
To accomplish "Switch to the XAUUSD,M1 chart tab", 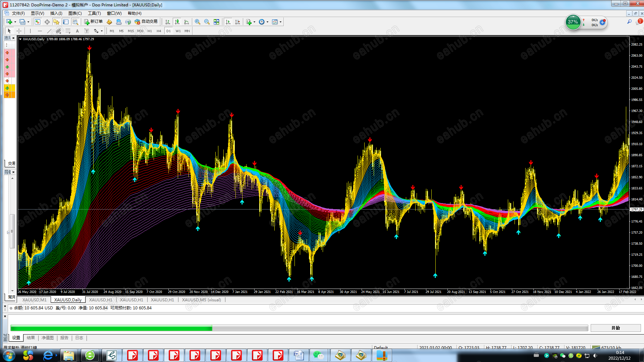I will [x=35, y=300].
